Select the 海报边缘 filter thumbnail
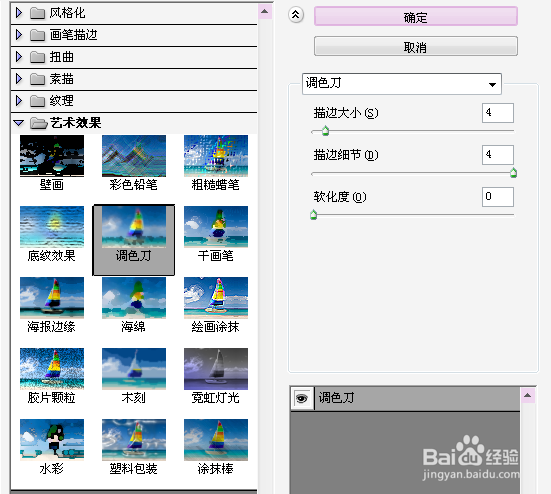The height and width of the screenshot is (494, 551). 52,298
